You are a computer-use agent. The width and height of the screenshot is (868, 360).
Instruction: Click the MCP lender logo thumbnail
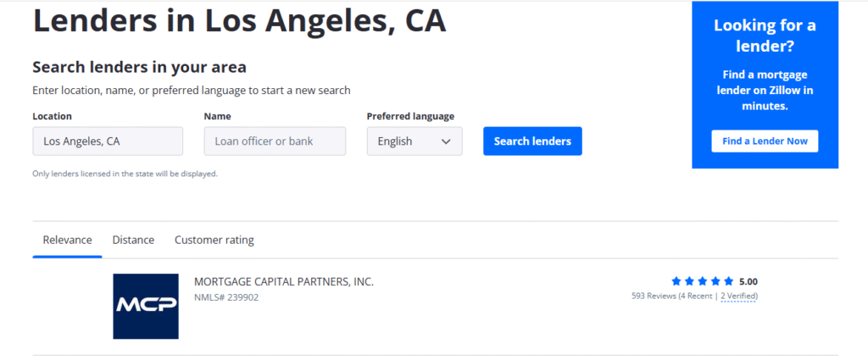click(x=146, y=306)
